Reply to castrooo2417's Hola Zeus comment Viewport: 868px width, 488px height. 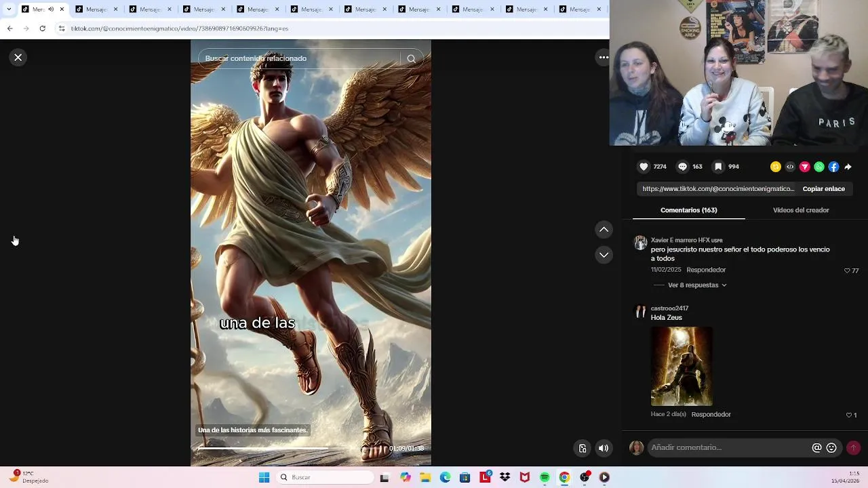pyautogui.click(x=711, y=414)
